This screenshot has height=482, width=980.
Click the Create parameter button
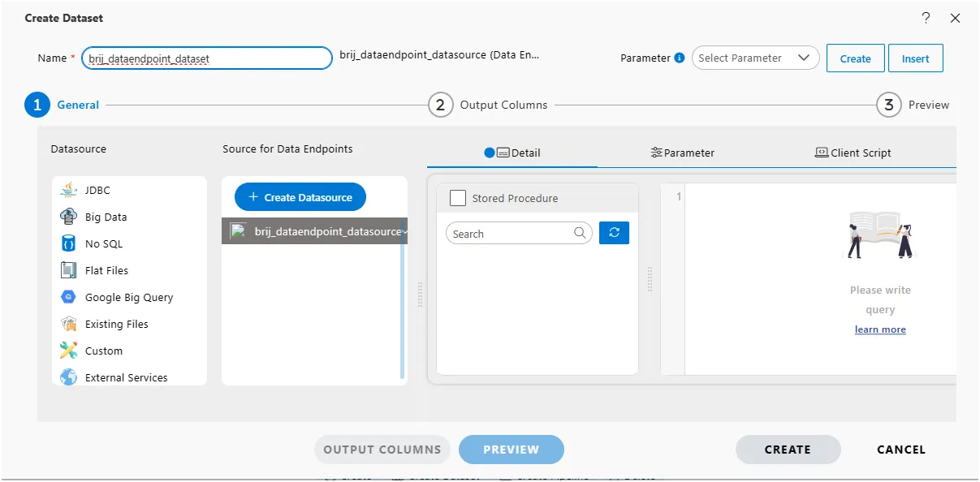[856, 58]
